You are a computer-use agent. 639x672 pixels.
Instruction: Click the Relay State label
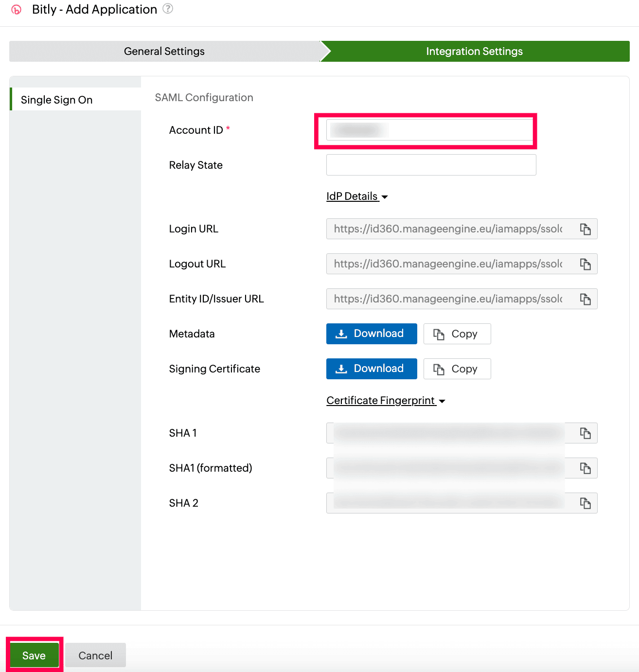pos(196,165)
